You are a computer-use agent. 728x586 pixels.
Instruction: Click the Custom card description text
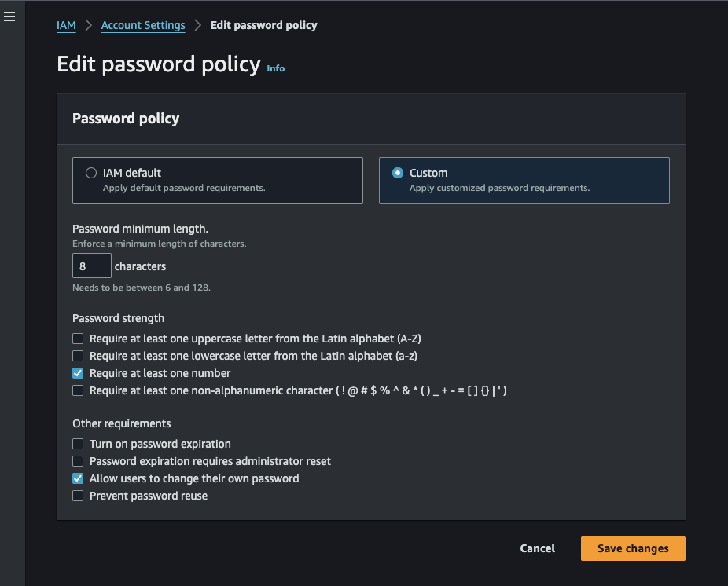pos(499,188)
